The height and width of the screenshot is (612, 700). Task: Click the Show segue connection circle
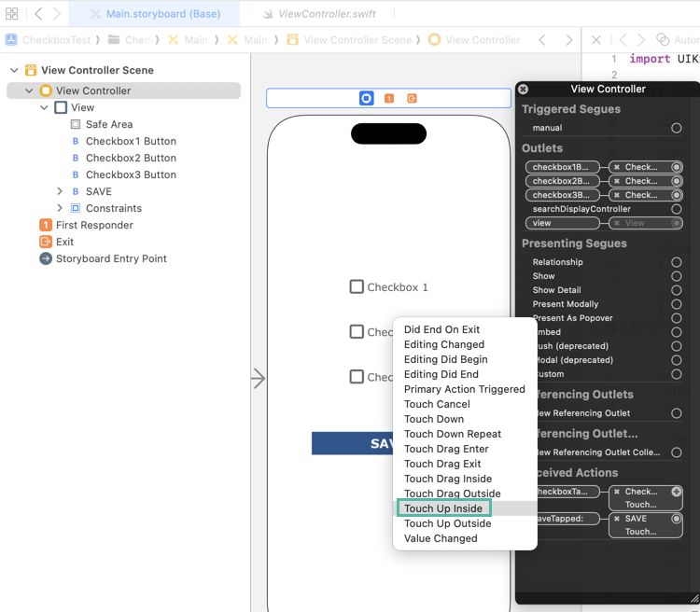(x=677, y=276)
